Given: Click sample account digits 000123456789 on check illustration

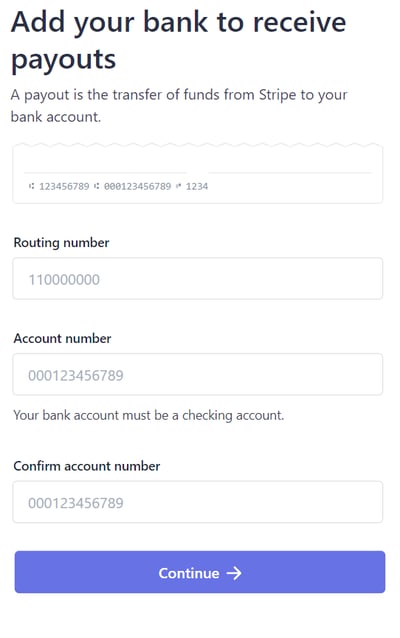Looking at the screenshot, I should pyautogui.click(x=138, y=186).
